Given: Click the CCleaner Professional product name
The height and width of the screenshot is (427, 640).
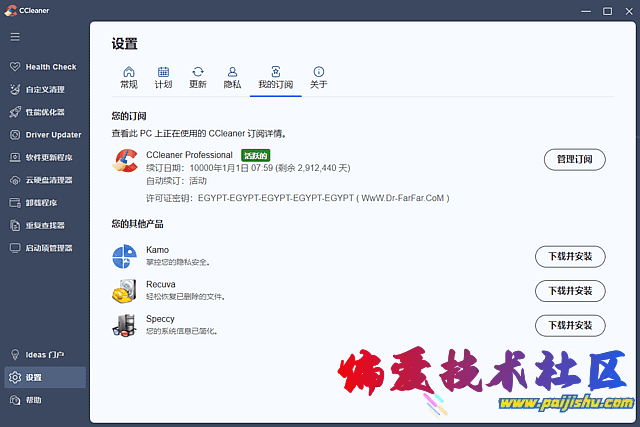Looking at the screenshot, I should coord(189,155).
